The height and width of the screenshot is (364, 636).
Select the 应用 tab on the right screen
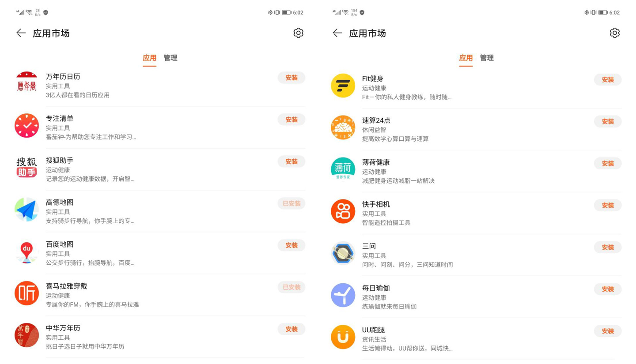point(466,58)
